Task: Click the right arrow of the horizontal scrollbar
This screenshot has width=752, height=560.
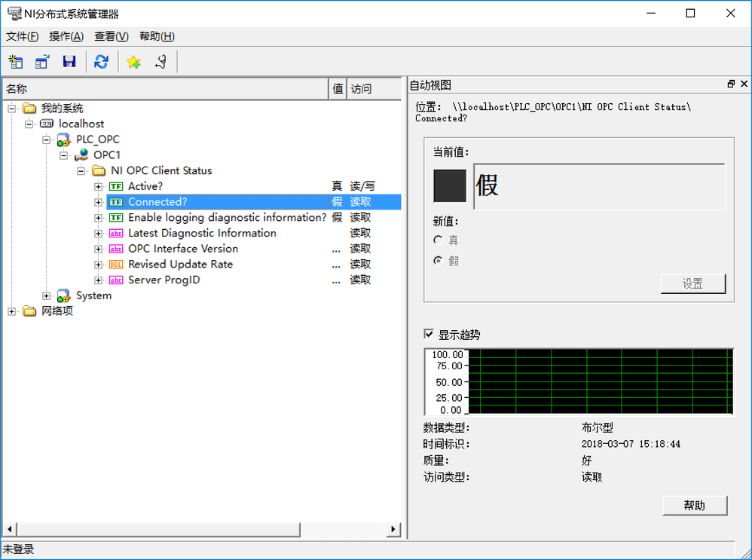Action: (x=393, y=529)
